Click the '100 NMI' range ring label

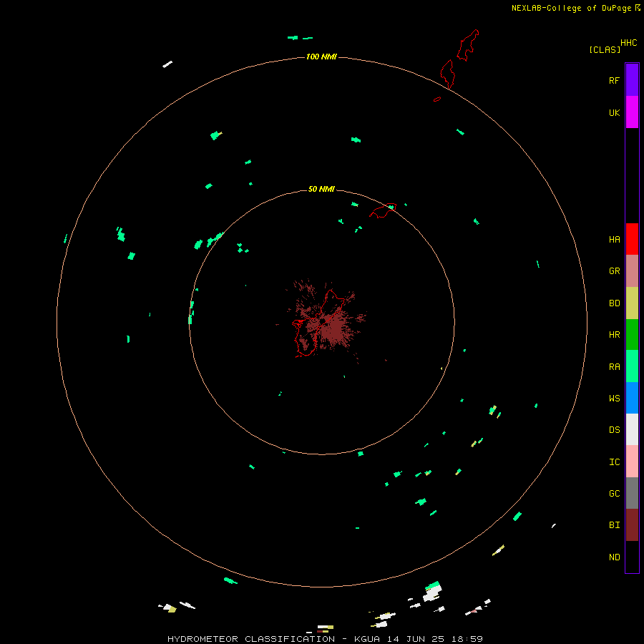pyautogui.click(x=321, y=57)
